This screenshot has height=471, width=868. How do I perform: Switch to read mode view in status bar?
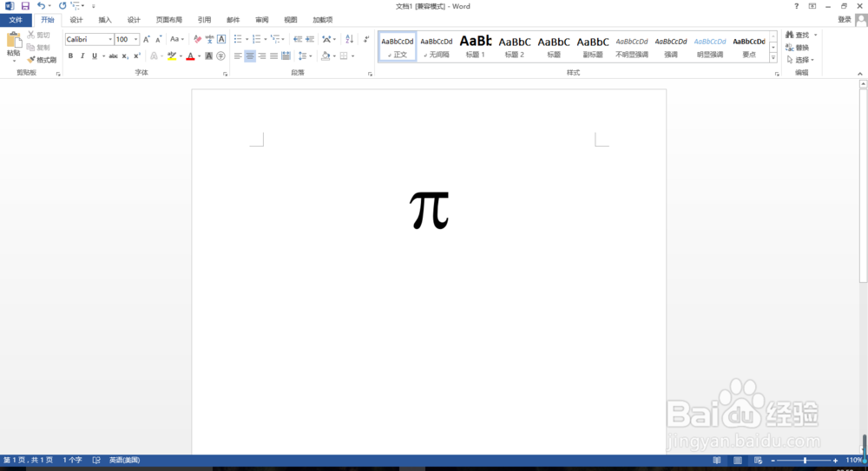click(717, 461)
